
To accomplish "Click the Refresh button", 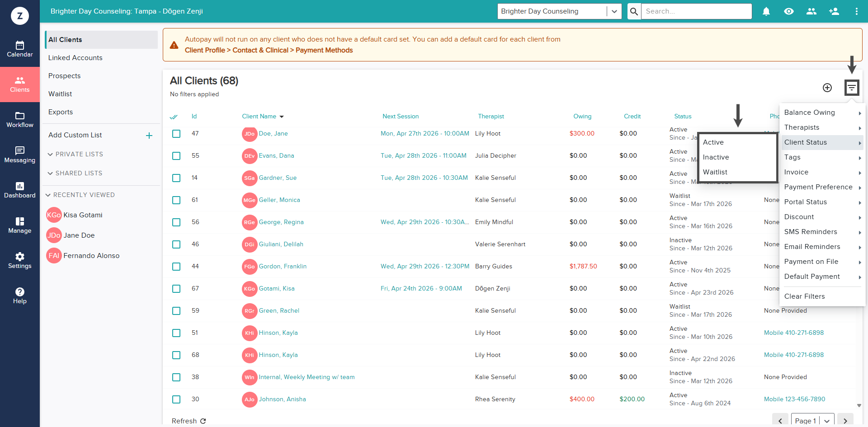I will tap(189, 421).
